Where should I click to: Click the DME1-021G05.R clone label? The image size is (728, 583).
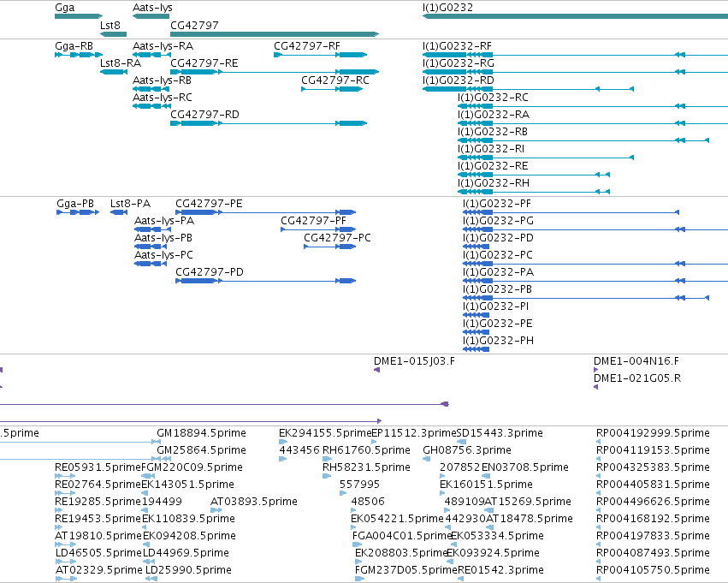pyautogui.click(x=637, y=378)
